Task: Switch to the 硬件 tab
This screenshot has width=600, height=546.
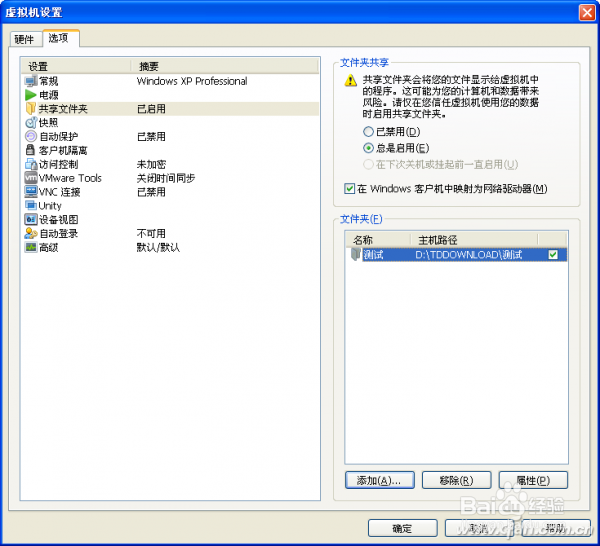Action: tap(24, 39)
